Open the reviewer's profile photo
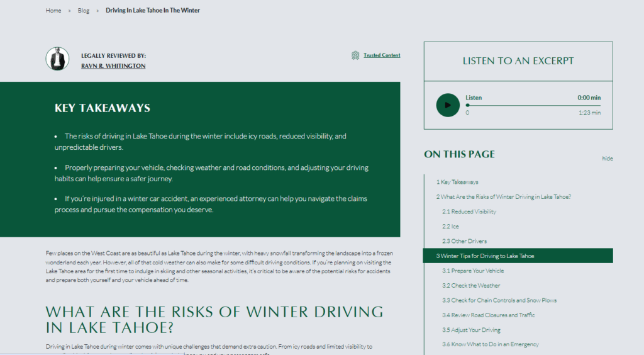644x355 pixels. tap(57, 59)
